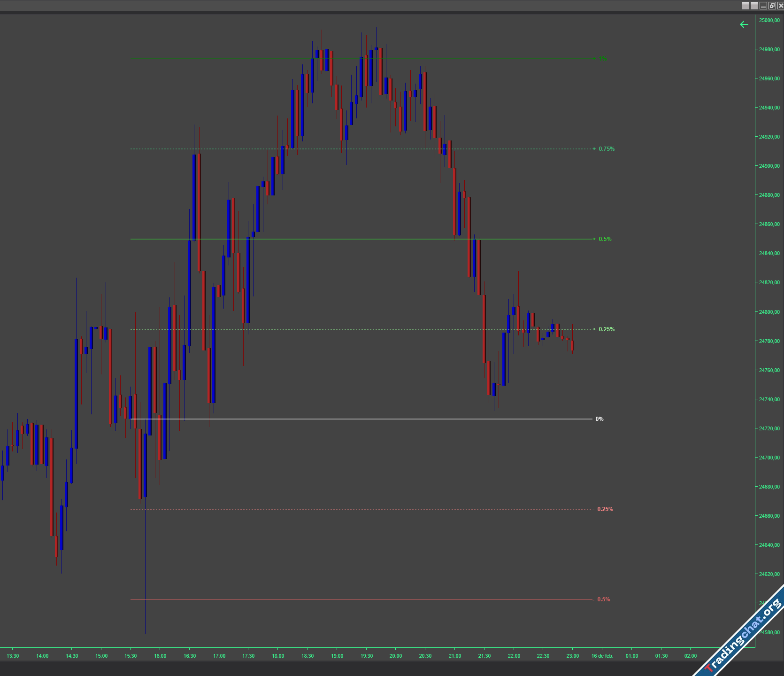Image resolution: width=784 pixels, height=676 pixels.
Task: Click the second gray title bar button
Action: pyautogui.click(x=754, y=6)
